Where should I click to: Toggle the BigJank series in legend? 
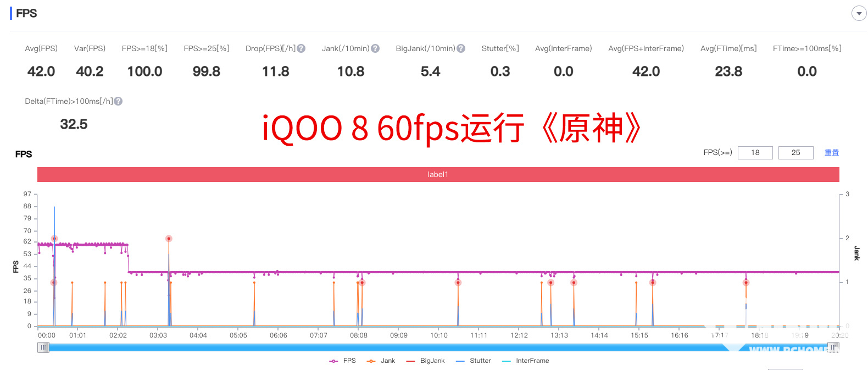click(x=425, y=361)
